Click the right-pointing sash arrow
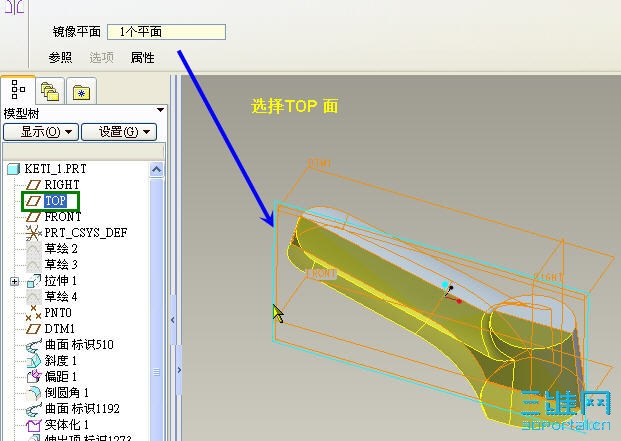 pyautogui.click(x=179, y=370)
